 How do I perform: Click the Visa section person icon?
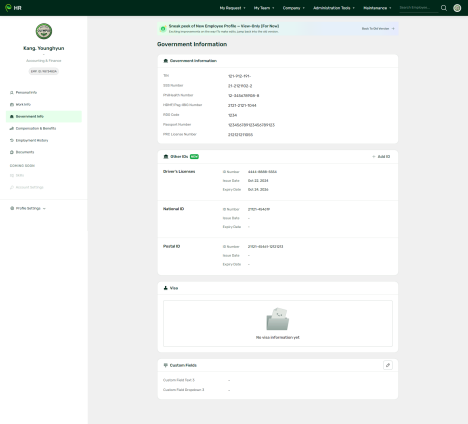point(166,288)
